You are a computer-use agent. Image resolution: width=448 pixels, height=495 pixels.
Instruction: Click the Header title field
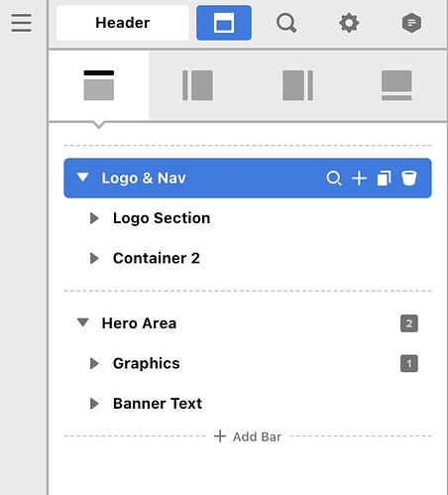123,23
